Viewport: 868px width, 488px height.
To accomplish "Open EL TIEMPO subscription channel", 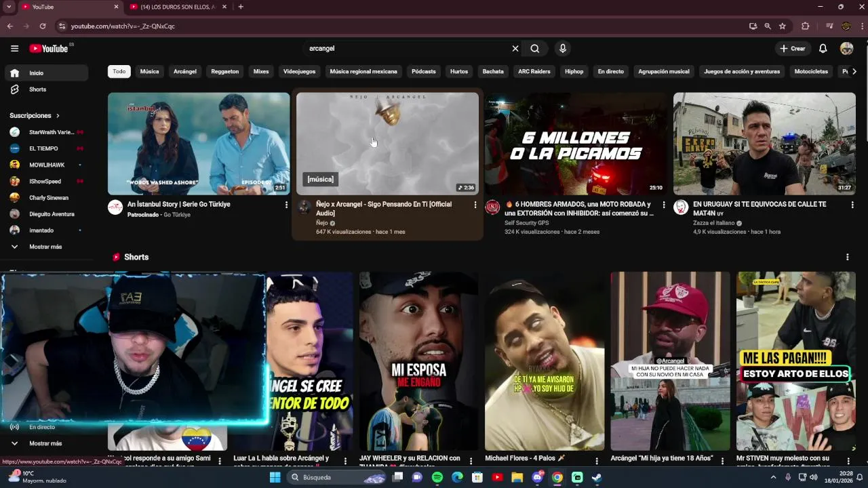I will tap(46, 148).
